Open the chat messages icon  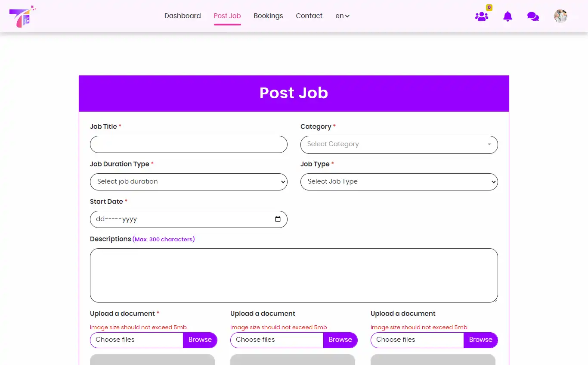533,16
